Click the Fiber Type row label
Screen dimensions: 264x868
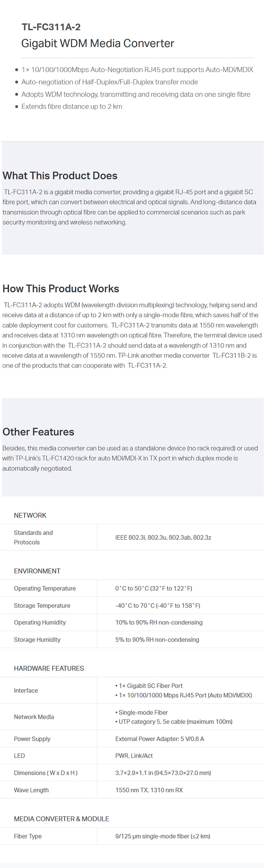tap(28, 836)
